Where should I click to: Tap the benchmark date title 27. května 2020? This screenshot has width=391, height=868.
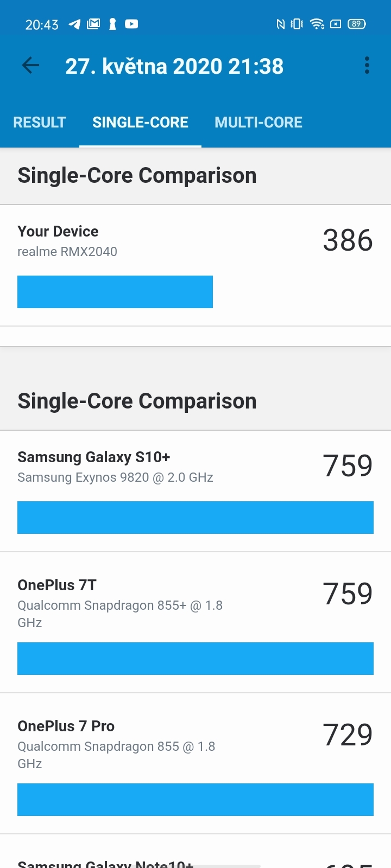click(174, 65)
